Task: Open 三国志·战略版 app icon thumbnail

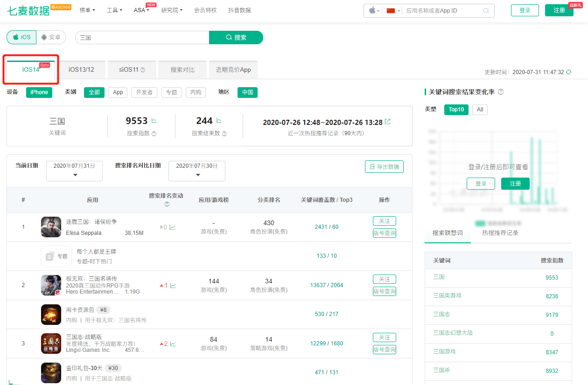Action: (x=51, y=343)
